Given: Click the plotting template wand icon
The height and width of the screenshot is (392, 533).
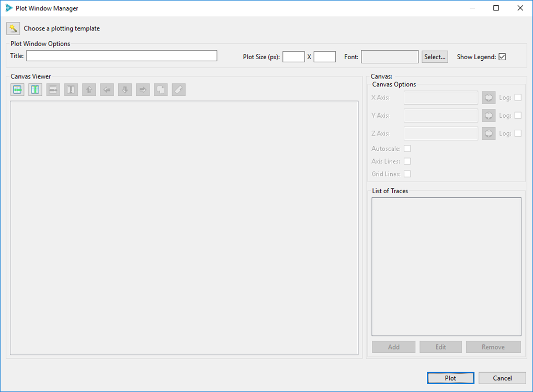Looking at the screenshot, I should click(x=13, y=28).
